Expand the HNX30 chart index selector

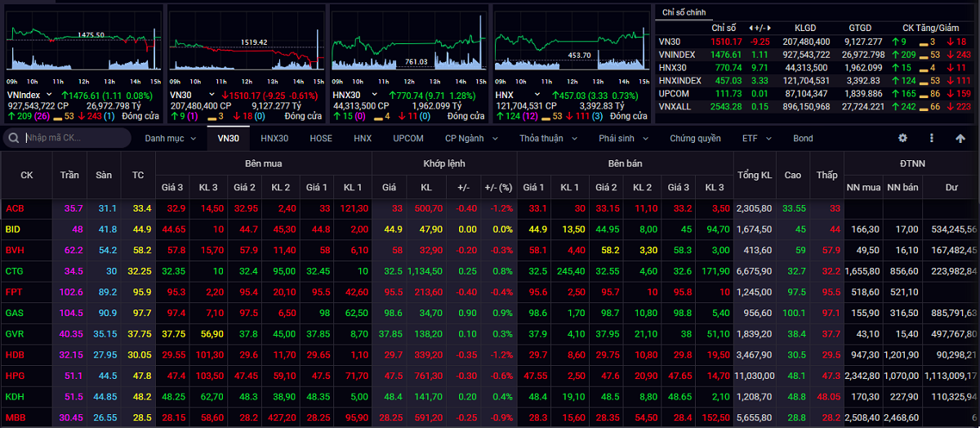372,96
